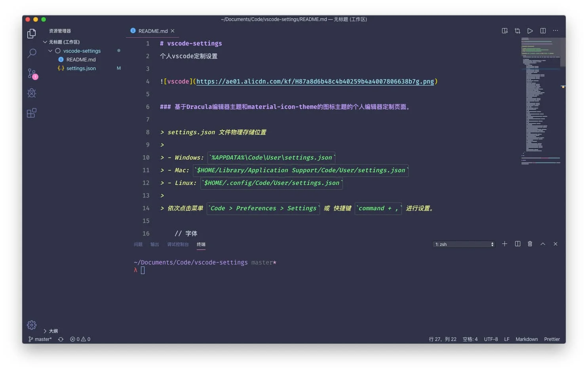Open the editor More Actions ellipsis

point(556,31)
